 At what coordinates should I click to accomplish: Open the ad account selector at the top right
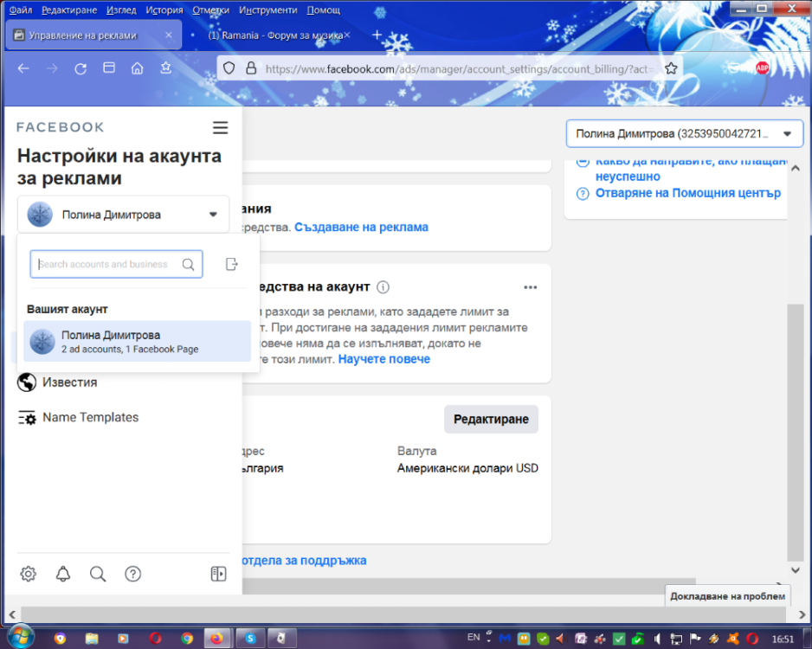(x=684, y=134)
